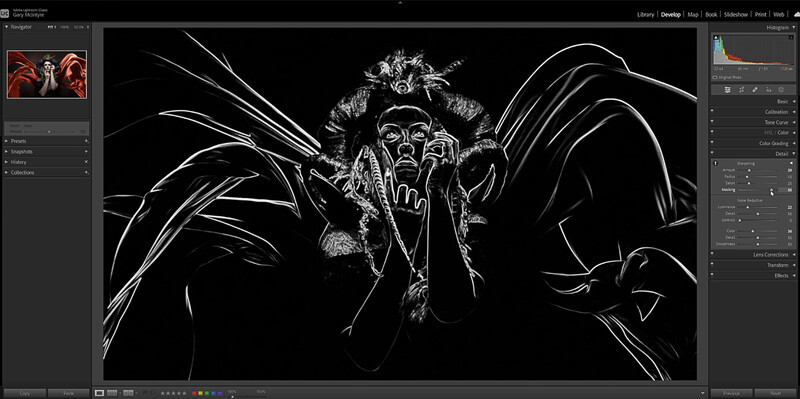Apply the red color label swatch
Viewport: 800px width, 399px height.
[x=194, y=393]
